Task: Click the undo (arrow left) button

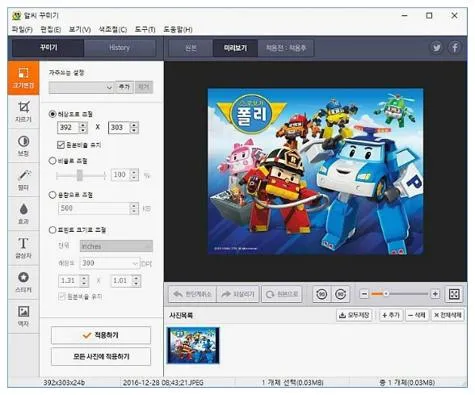Action: point(193,294)
